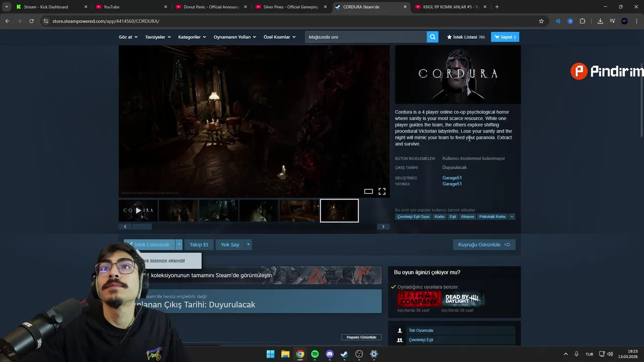Open Discord from the taskbar
Viewport: 644px width, 362px height.
click(330, 354)
